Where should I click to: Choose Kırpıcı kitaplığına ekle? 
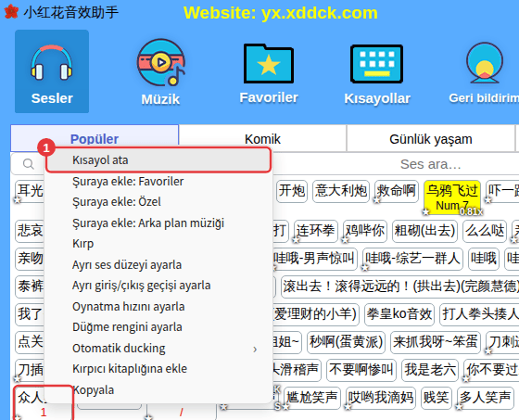point(158,369)
